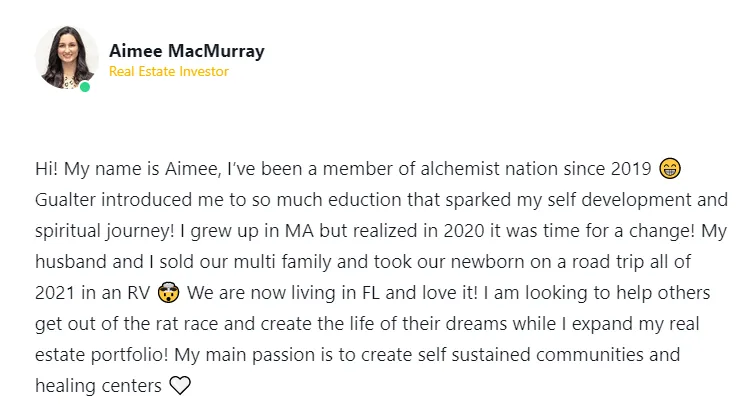Viewport: 749px width, 407px height.
Task: Click the year 2020 in the bio
Action: pyautogui.click(x=464, y=231)
